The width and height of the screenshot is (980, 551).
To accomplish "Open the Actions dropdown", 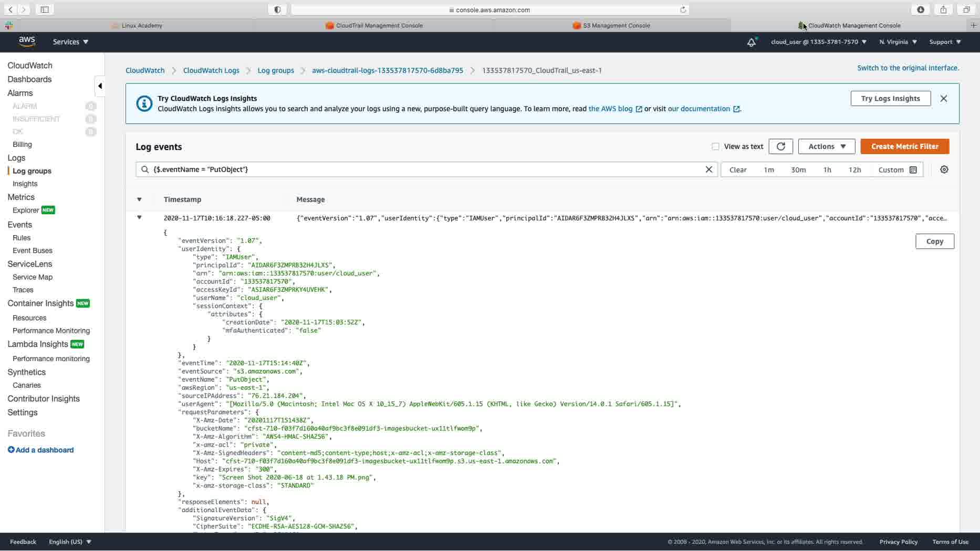I will tap(826, 146).
